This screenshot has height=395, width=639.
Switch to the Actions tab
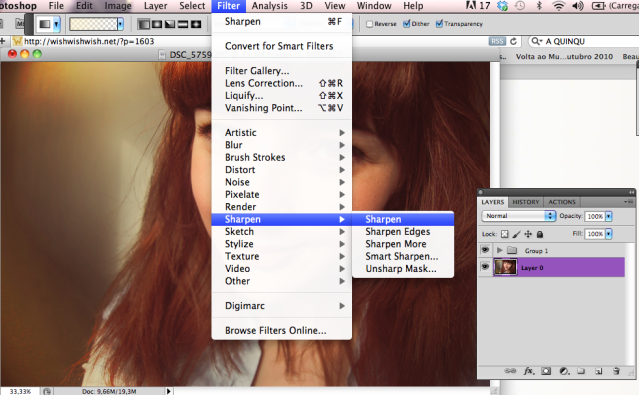click(562, 202)
